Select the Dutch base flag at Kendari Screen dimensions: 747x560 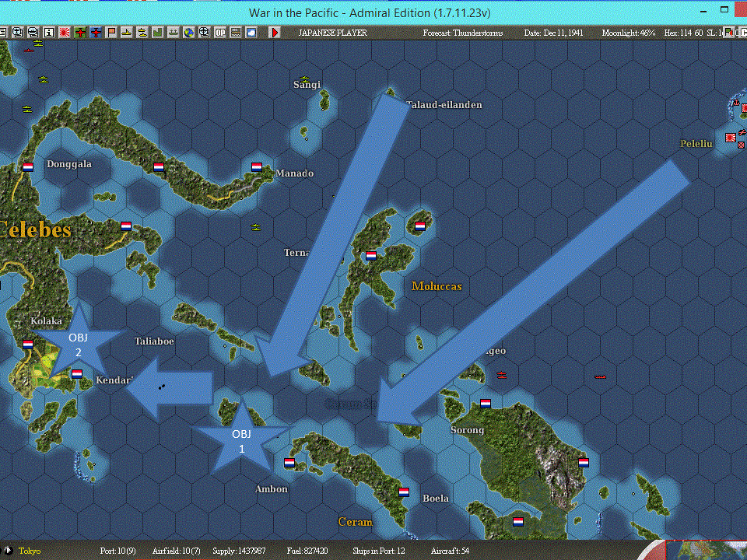pos(77,374)
